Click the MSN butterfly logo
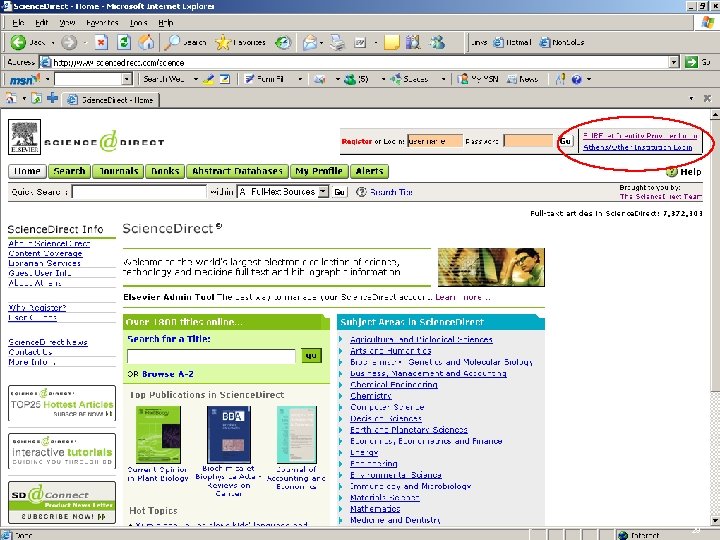 [x=25, y=79]
